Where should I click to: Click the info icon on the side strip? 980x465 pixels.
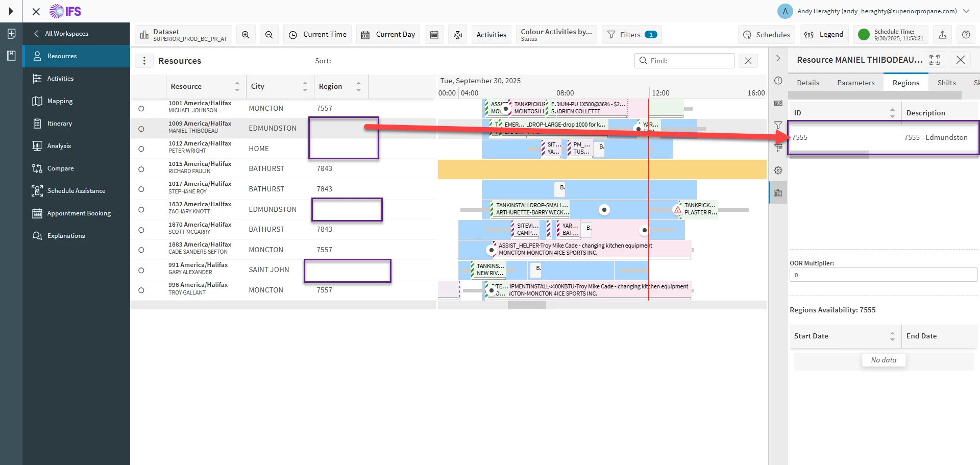(778, 81)
